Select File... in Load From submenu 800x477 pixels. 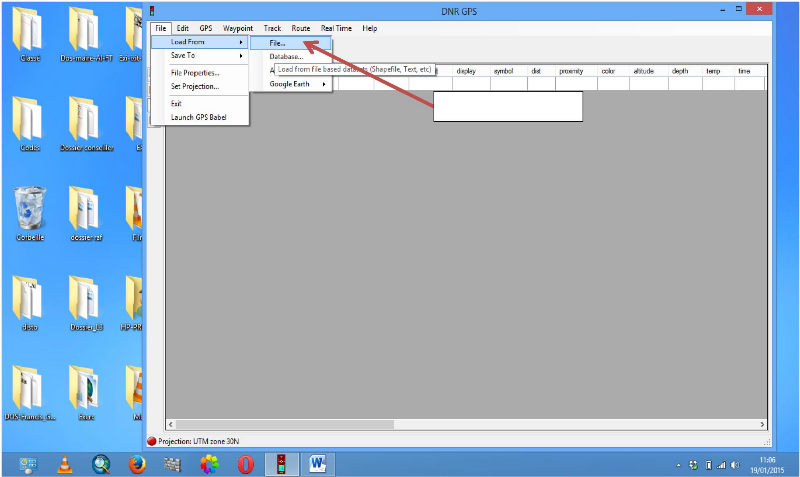tap(291, 43)
